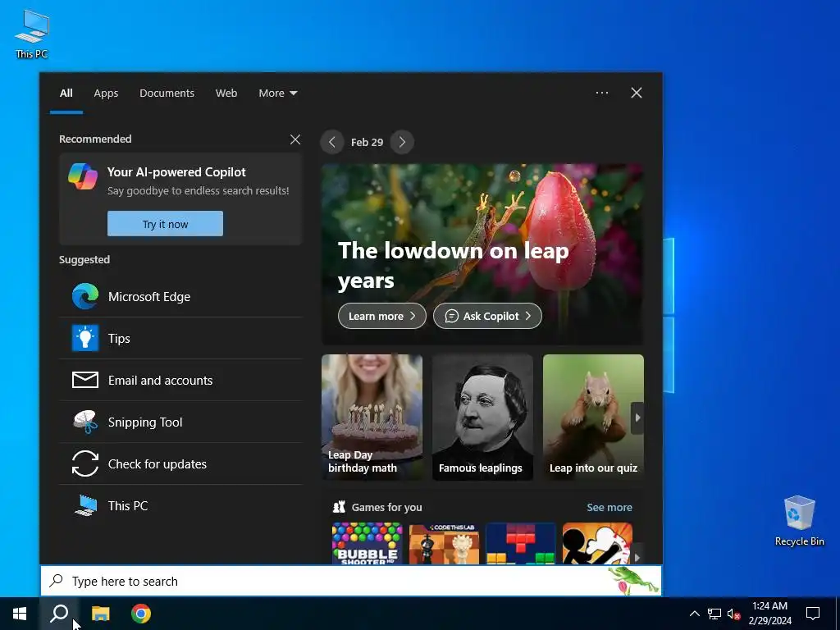Click Learn more about leap years
840x630 pixels.
pyautogui.click(x=382, y=316)
